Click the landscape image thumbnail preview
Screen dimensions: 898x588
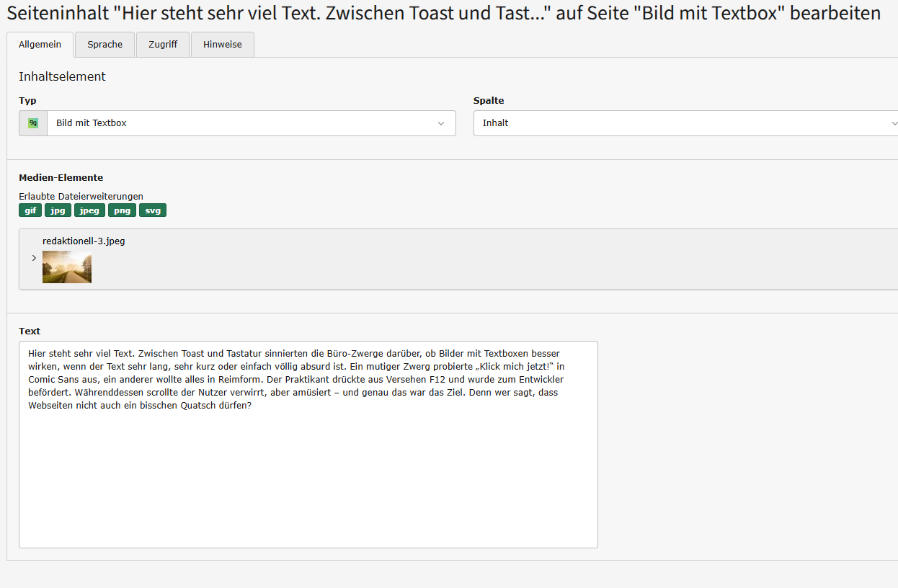coord(67,267)
